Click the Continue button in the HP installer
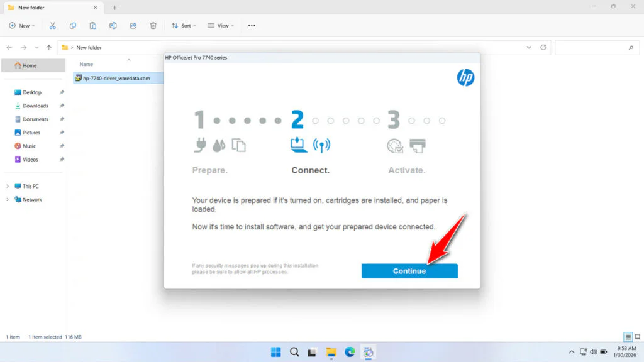Image resolution: width=644 pixels, height=362 pixels. (409, 271)
